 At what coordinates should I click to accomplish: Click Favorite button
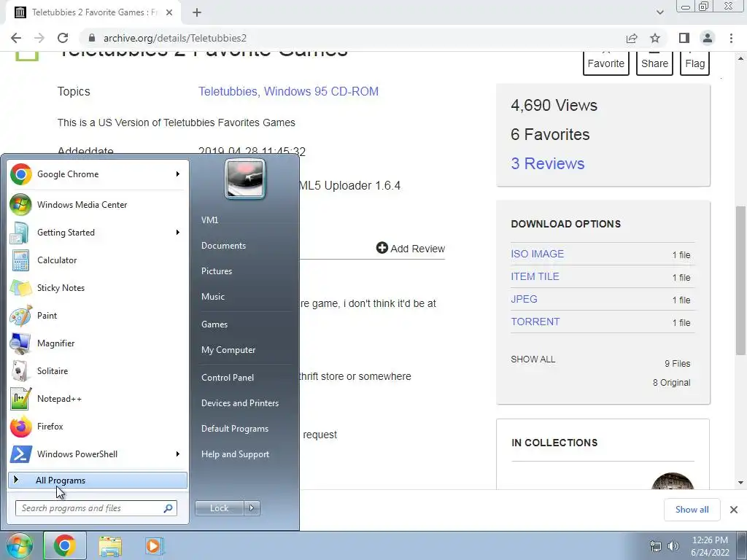click(x=605, y=63)
